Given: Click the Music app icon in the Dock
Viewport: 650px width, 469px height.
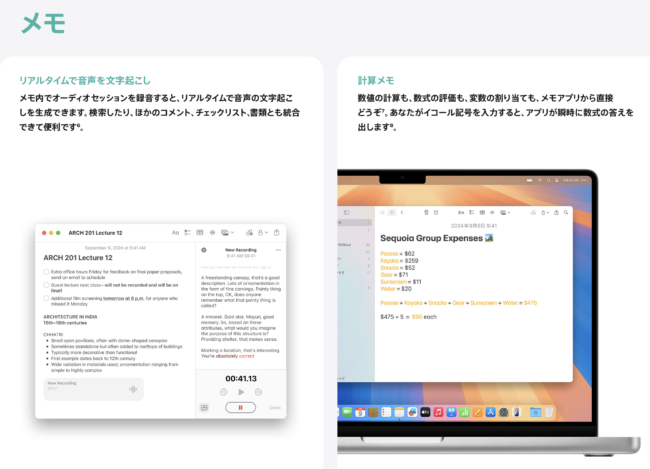Looking at the screenshot, I should point(438,411).
